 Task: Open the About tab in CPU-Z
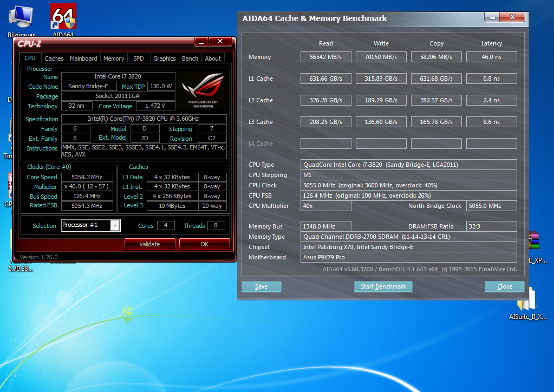pyautogui.click(x=213, y=58)
